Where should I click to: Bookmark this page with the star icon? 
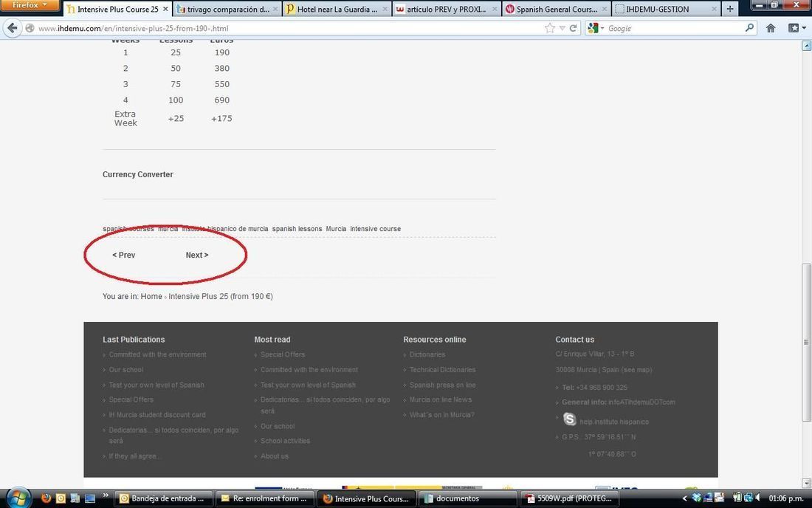pyautogui.click(x=550, y=28)
